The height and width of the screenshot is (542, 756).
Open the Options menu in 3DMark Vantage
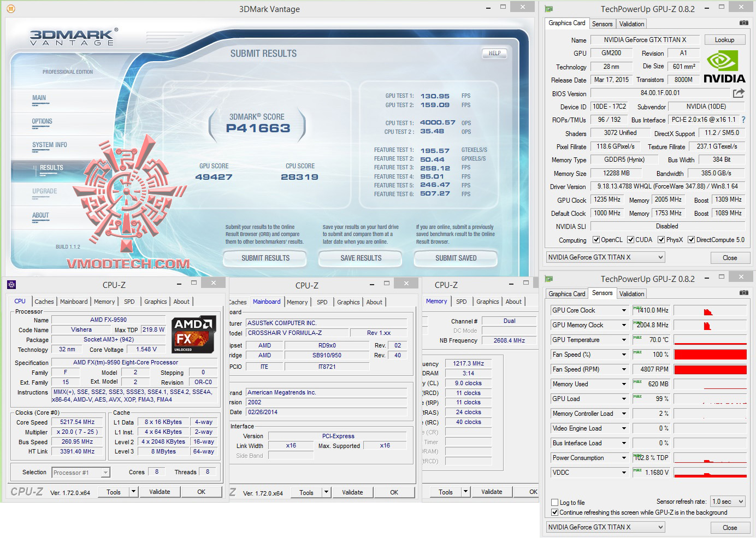pyautogui.click(x=42, y=122)
